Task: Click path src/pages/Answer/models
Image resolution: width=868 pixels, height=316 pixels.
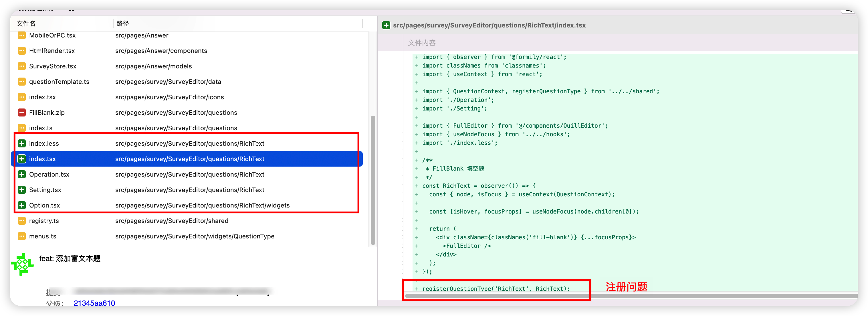Action: (153, 66)
